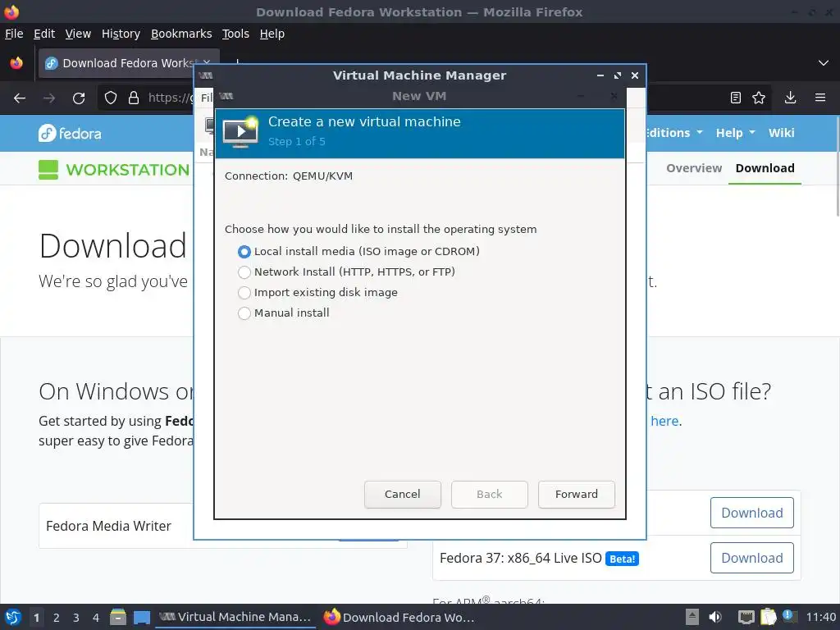This screenshot has width=840, height=630.
Task: Toggle Firefox reader view icon
Action: coord(736,98)
